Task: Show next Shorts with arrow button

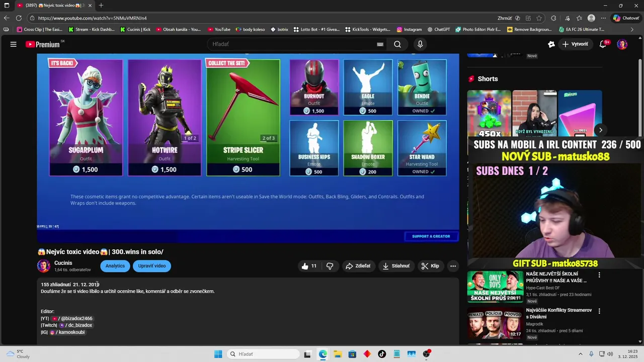Action: click(x=600, y=130)
